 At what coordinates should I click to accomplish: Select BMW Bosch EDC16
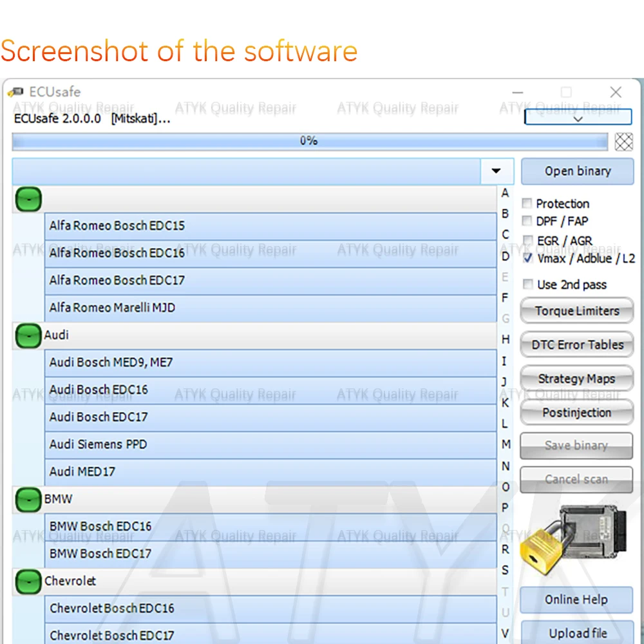[x=270, y=527]
